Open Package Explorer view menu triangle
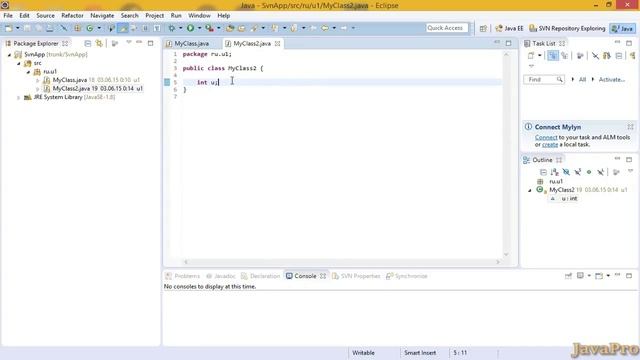This screenshot has width=640, height=360. coord(129,42)
